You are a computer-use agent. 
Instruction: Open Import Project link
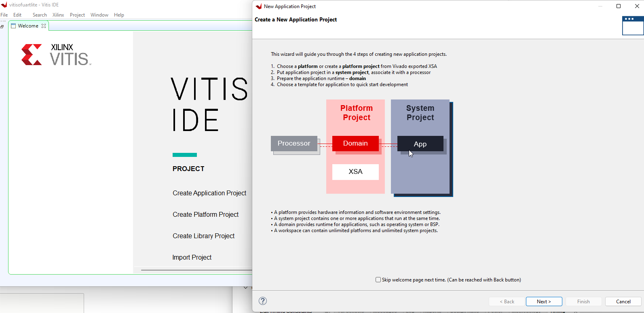[192, 258]
